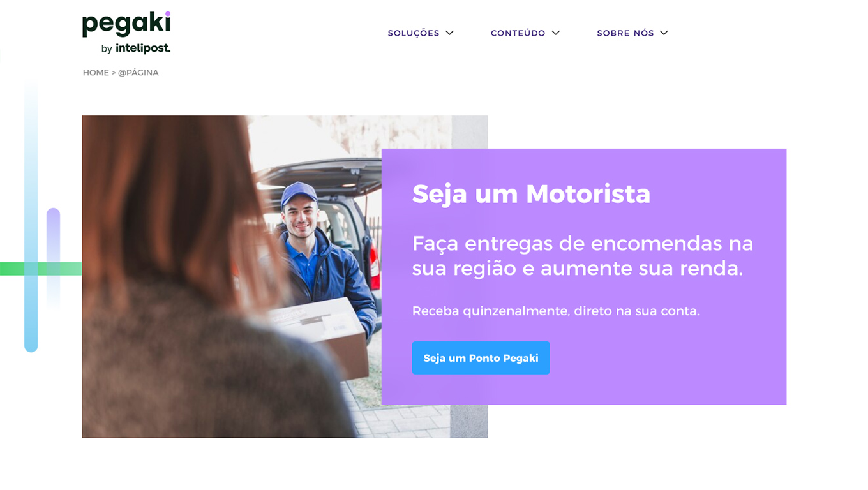Image resolution: width=868 pixels, height=490 pixels.
Task: Open the Soluções menu label
Action: click(414, 33)
